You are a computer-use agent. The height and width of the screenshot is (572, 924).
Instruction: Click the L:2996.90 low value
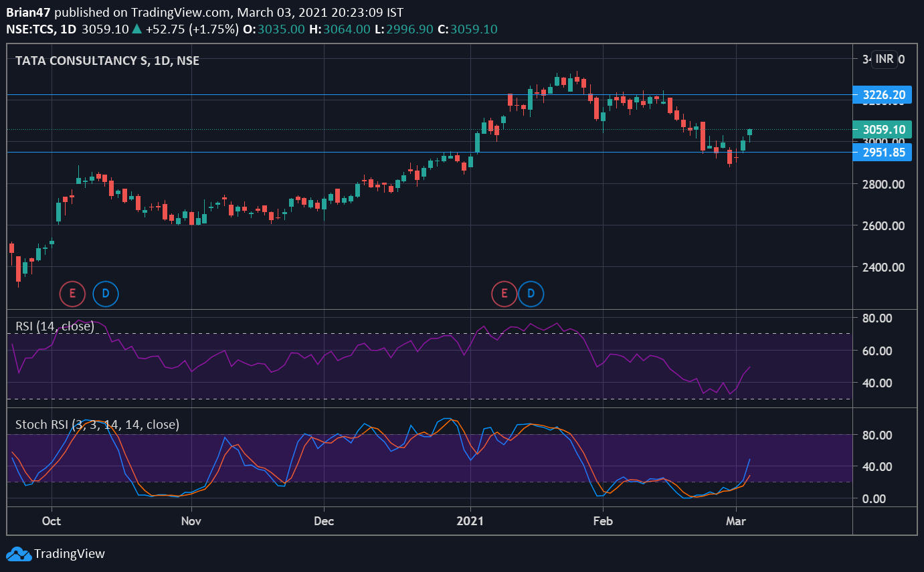[x=404, y=29]
